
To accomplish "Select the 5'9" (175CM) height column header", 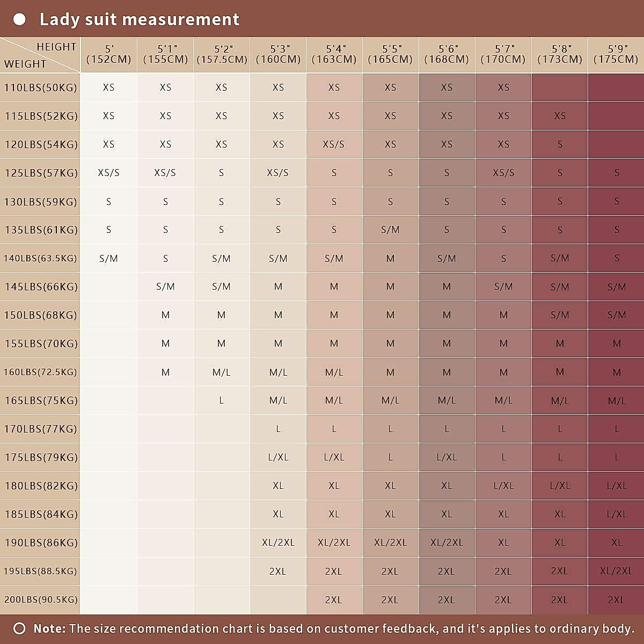I will [616, 54].
